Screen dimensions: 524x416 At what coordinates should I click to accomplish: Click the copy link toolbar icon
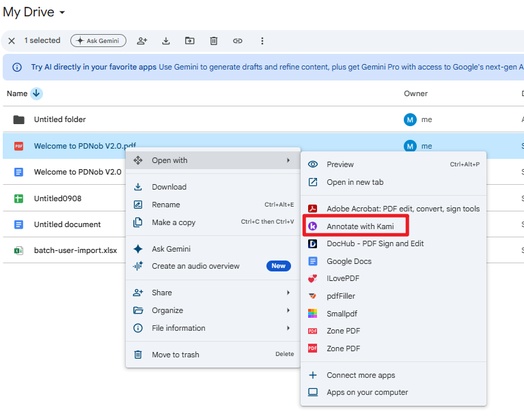pos(237,41)
